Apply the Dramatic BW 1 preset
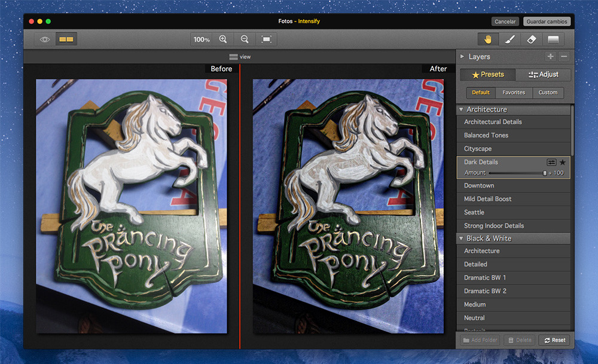Image resolution: width=598 pixels, height=364 pixels. pyautogui.click(x=513, y=277)
